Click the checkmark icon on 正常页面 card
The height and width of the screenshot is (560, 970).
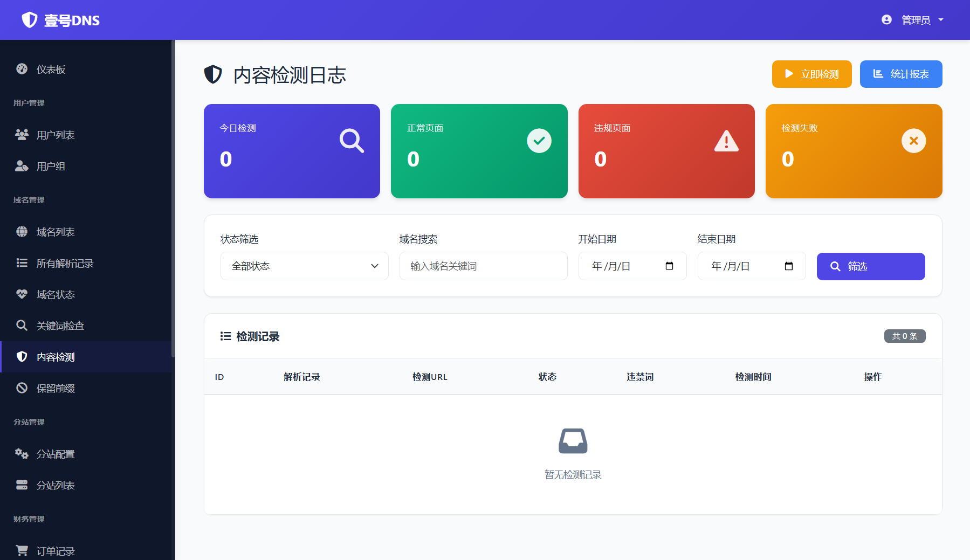(x=539, y=141)
